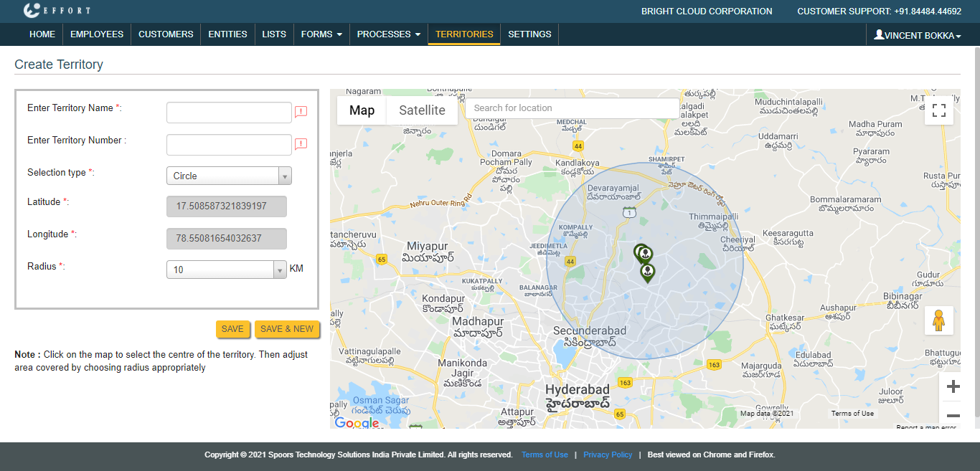
Task: Click the Save & New button
Action: coord(287,329)
